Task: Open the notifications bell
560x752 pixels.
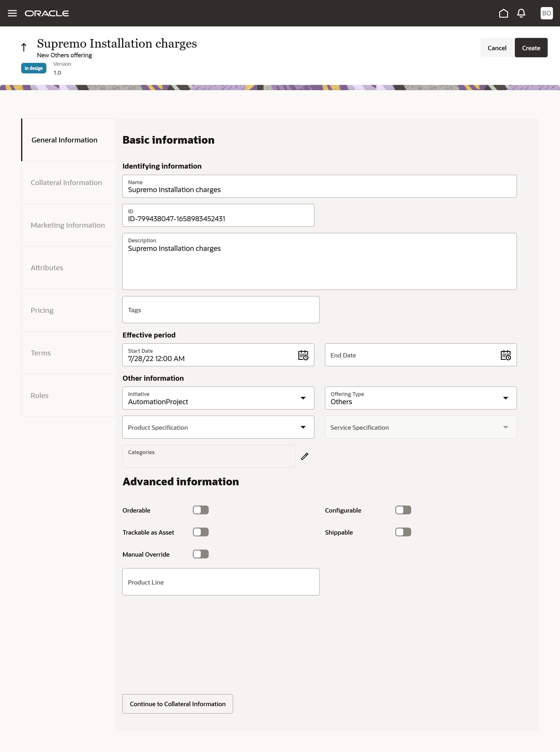Action: point(521,13)
